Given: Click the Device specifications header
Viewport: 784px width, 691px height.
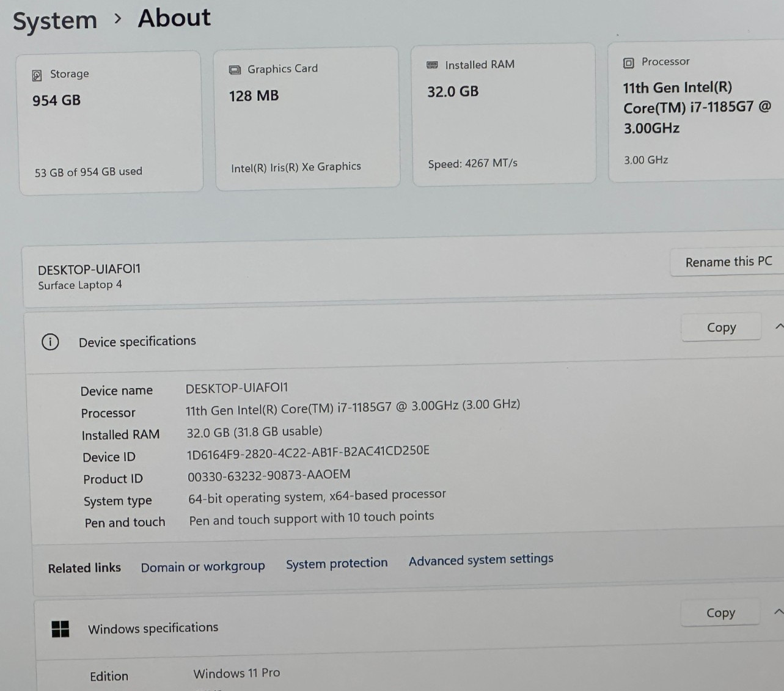Looking at the screenshot, I should pyautogui.click(x=137, y=342).
